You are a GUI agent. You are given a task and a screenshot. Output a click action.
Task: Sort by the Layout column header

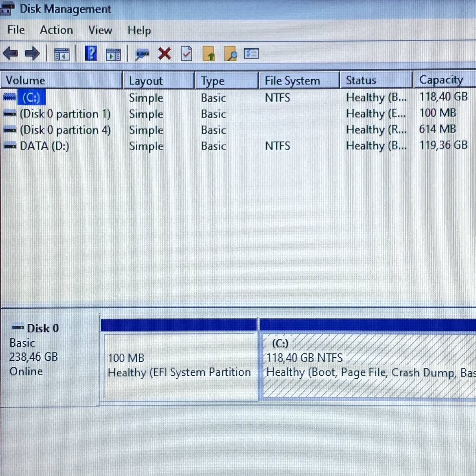159,80
